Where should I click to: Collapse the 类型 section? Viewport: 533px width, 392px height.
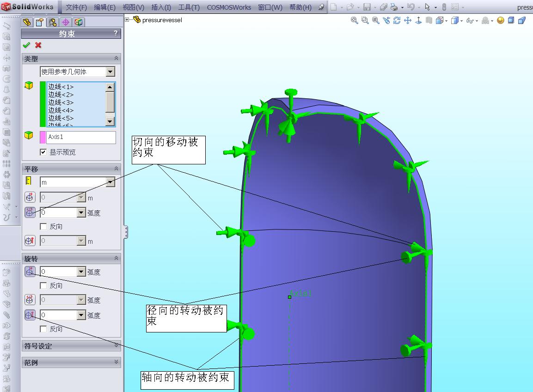pyautogui.click(x=116, y=58)
